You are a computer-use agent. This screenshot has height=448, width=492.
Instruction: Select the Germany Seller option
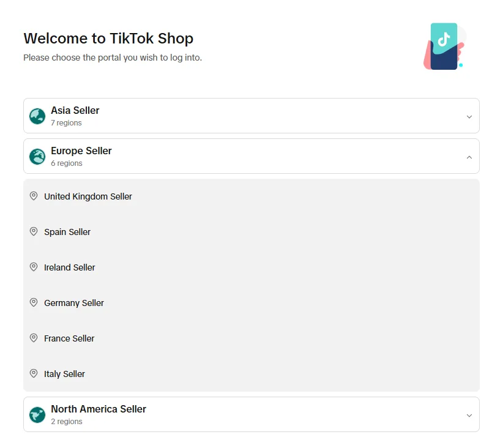(74, 303)
